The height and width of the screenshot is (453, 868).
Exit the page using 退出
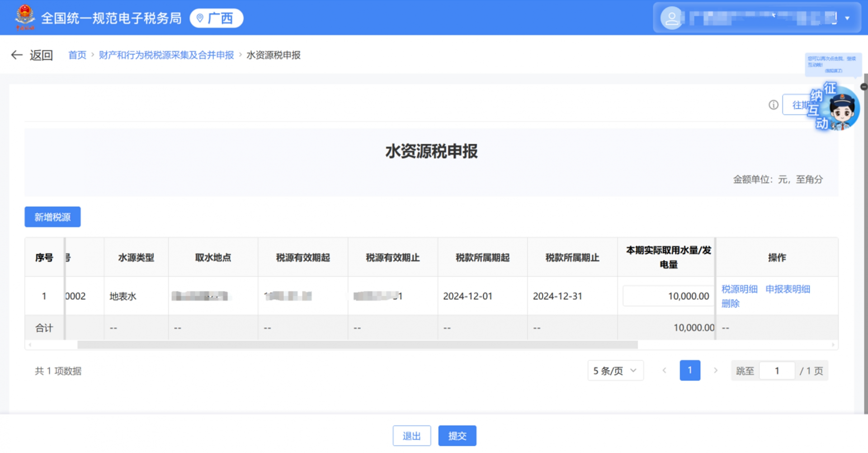click(411, 435)
